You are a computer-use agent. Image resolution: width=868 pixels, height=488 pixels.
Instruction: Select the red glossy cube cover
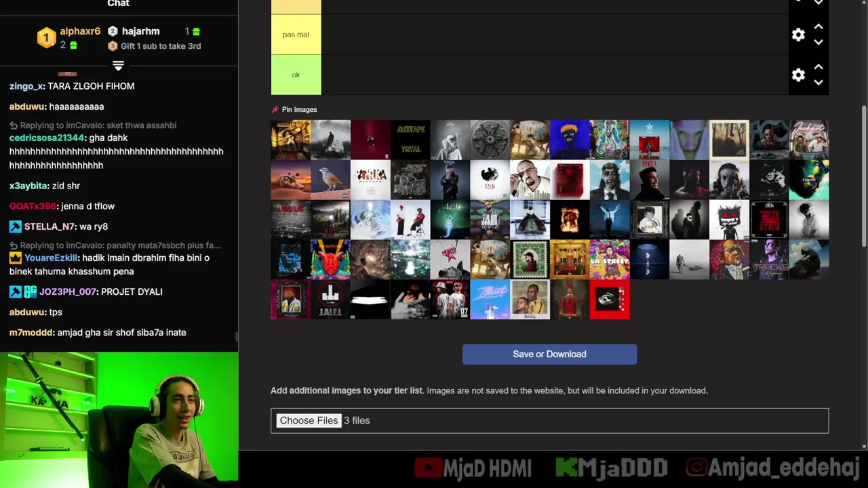tap(570, 180)
